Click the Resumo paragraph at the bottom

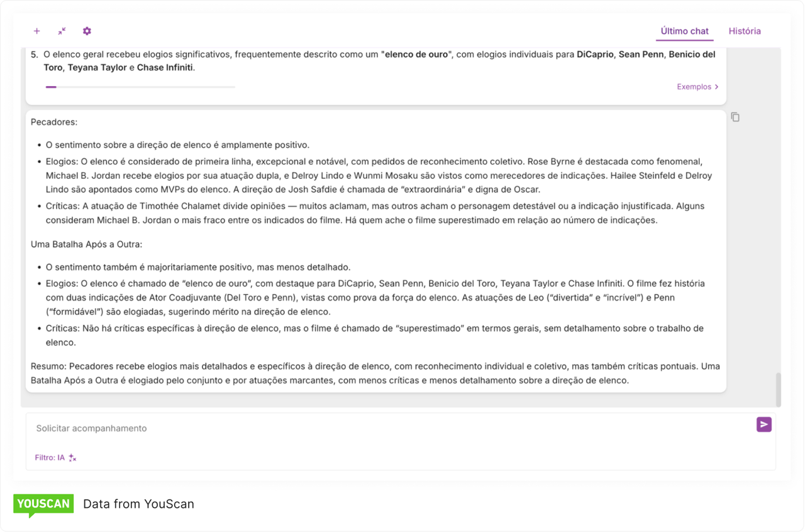coord(375,373)
